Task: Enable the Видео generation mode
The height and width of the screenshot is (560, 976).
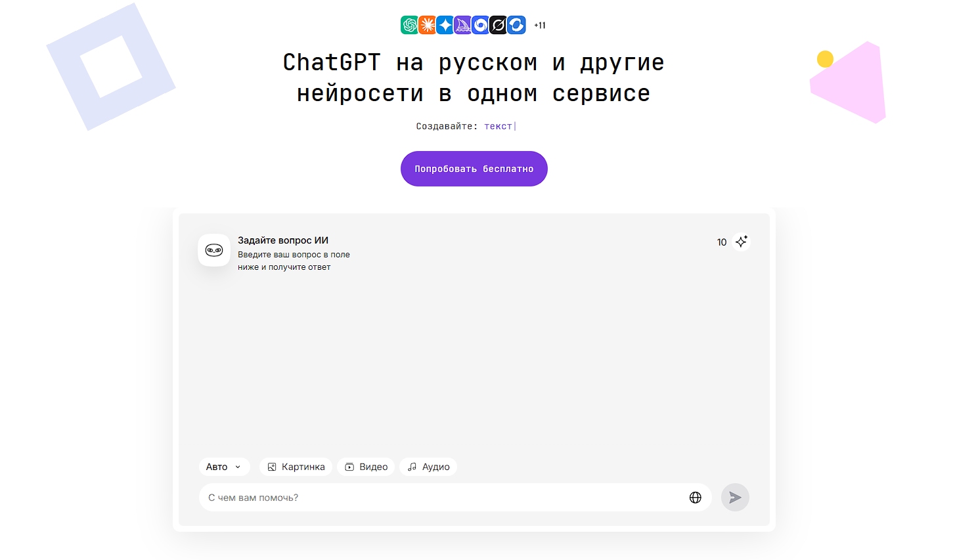Action: tap(366, 467)
